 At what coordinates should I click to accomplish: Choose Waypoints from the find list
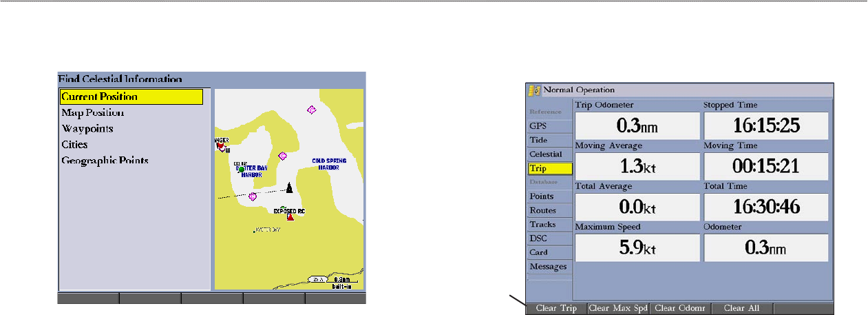point(87,129)
